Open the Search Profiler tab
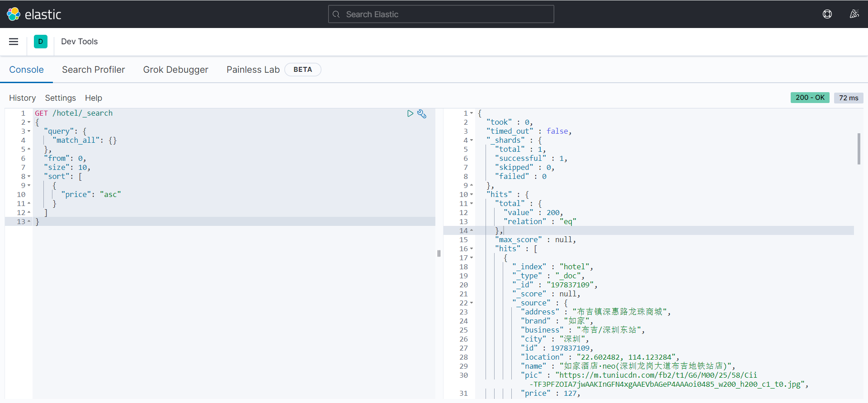868x403 pixels. 94,70
